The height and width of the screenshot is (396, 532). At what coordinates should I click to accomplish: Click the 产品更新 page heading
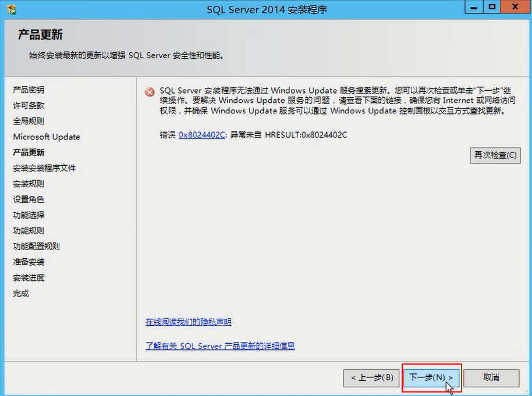point(40,34)
